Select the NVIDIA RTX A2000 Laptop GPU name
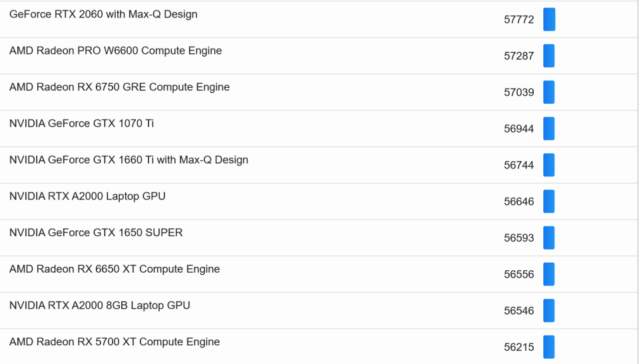The width and height of the screenshot is (639, 364). click(87, 196)
